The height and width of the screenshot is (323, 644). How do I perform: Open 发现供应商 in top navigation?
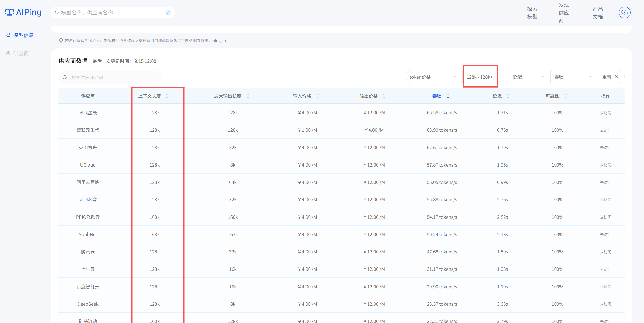(564, 13)
